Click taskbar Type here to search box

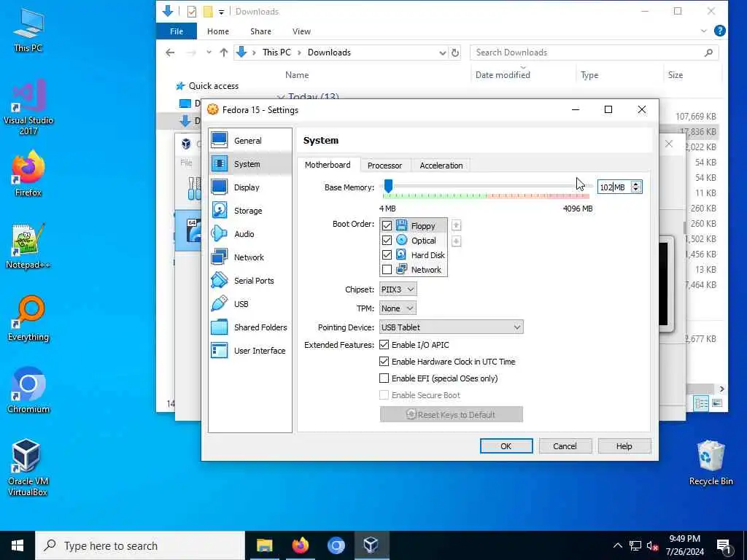click(x=140, y=545)
